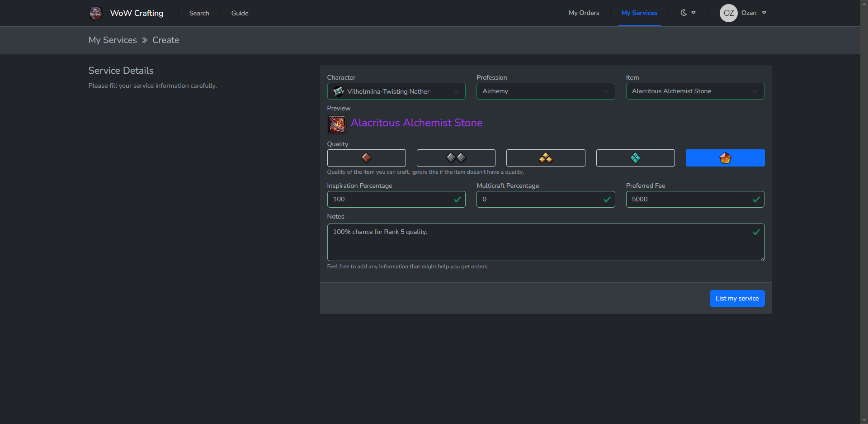Open the Item dropdown Alacritous Alchemist Stone

(695, 91)
